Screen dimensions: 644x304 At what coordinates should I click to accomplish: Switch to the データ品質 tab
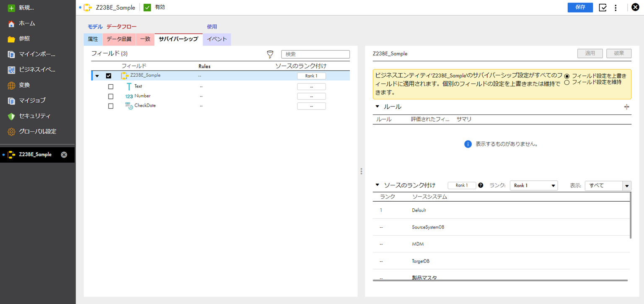[x=119, y=39]
